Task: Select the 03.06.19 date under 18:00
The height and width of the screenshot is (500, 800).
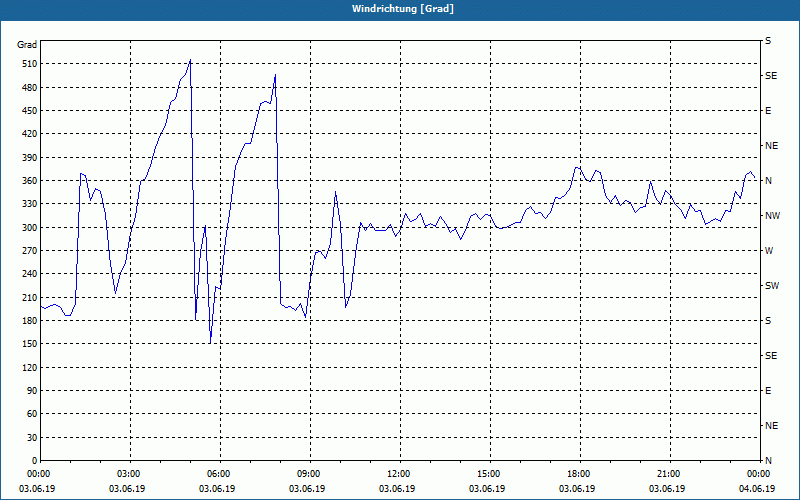Action: pyautogui.click(x=577, y=489)
